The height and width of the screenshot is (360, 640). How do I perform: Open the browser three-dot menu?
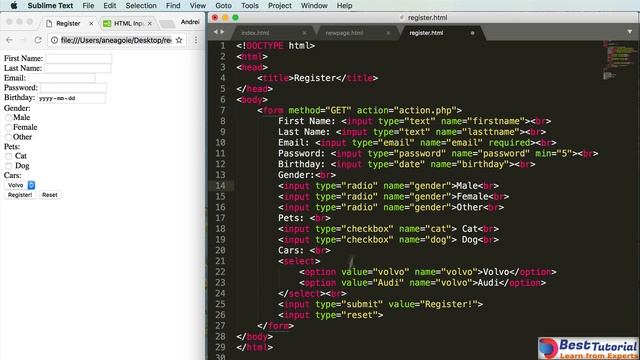(196, 40)
